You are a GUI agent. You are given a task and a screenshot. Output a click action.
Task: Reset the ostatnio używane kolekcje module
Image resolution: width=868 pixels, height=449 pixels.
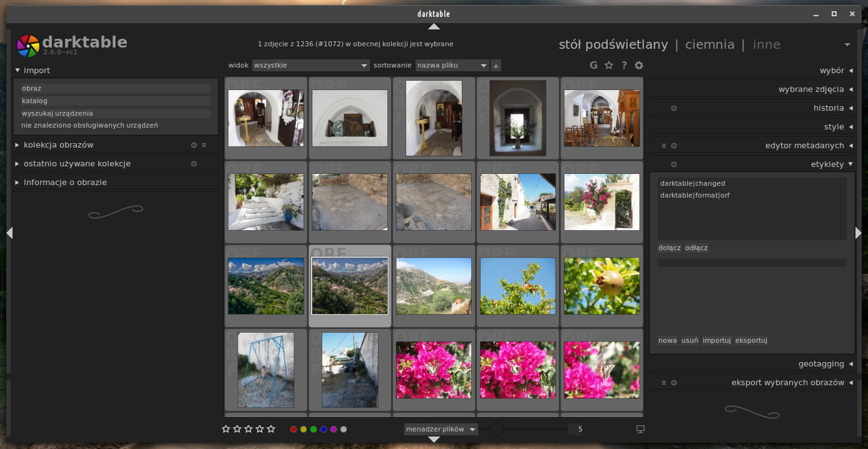tap(194, 164)
